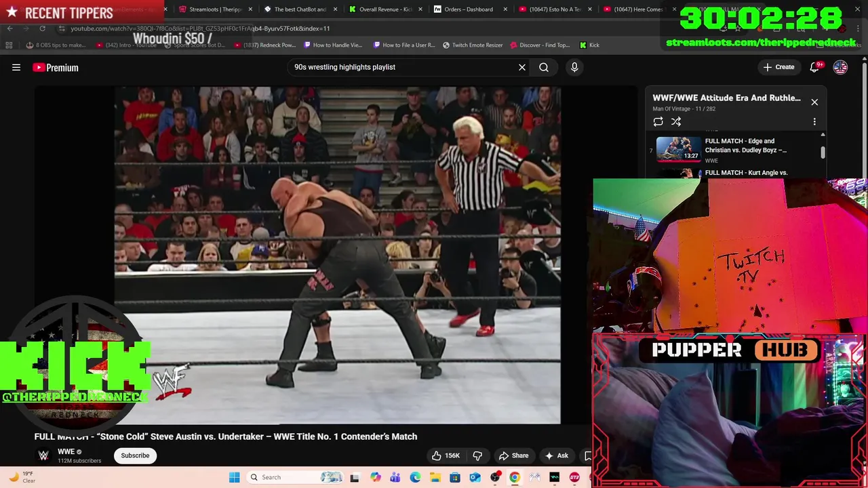The height and width of the screenshot is (488, 868).
Task: Open the game controller app on taskbar
Action: pos(535,477)
